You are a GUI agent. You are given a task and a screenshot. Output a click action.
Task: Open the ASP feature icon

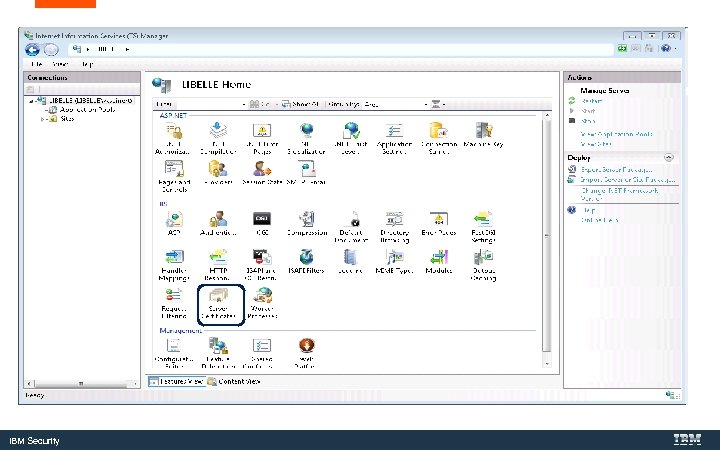pos(174,224)
